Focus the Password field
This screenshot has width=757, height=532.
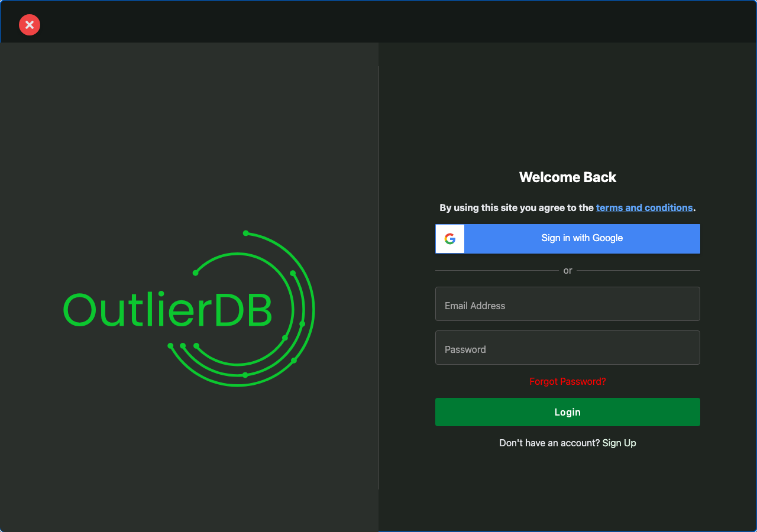pos(568,348)
